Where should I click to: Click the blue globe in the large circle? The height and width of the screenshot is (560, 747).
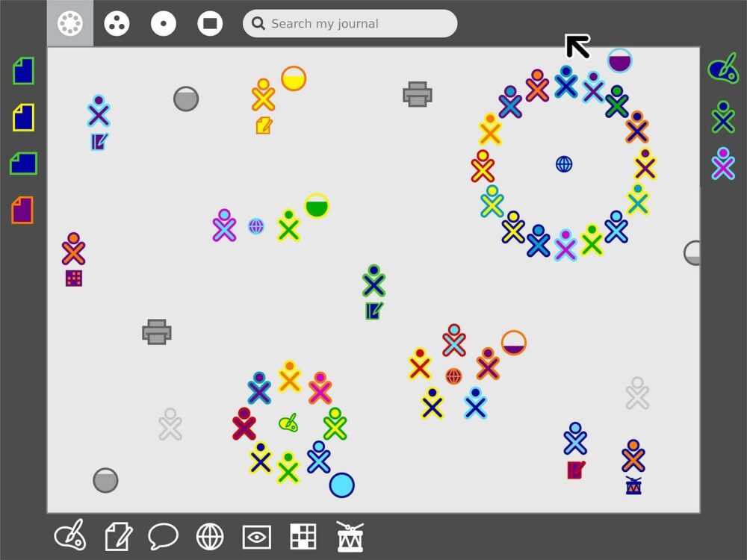[x=564, y=164]
